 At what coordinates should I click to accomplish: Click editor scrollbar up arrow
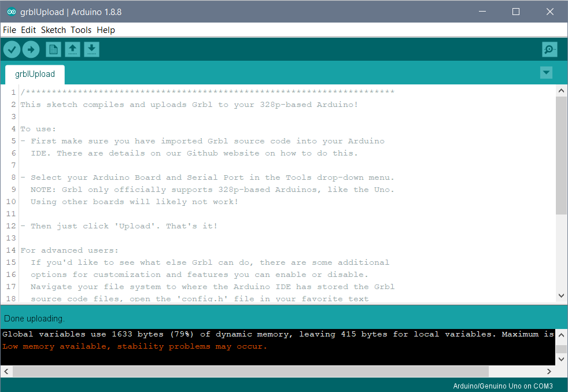[x=561, y=91]
